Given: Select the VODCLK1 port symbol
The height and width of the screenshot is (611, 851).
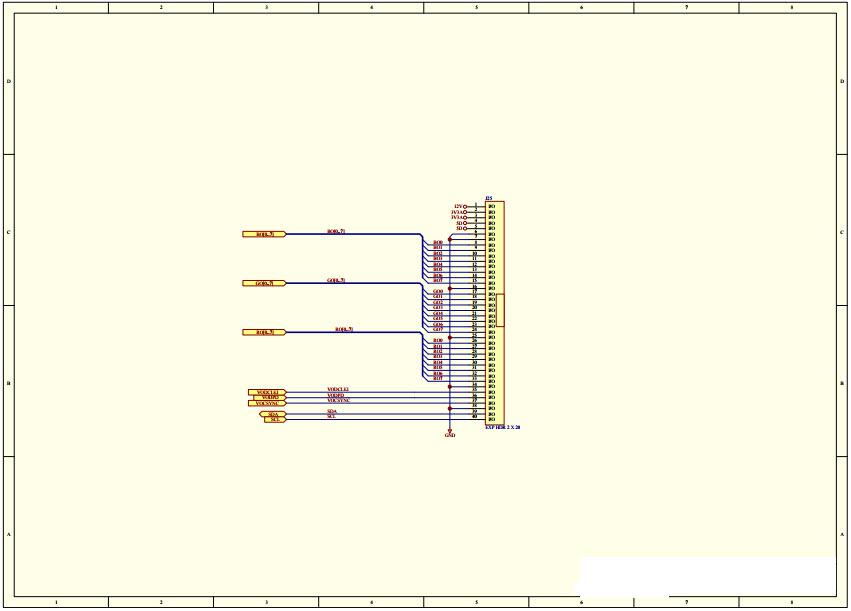Looking at the screenshot, I should (265, 392).
